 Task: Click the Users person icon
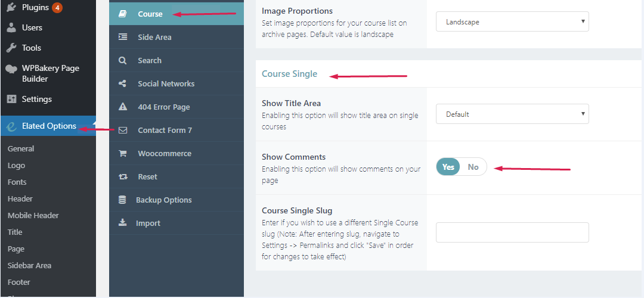point(11,27)
